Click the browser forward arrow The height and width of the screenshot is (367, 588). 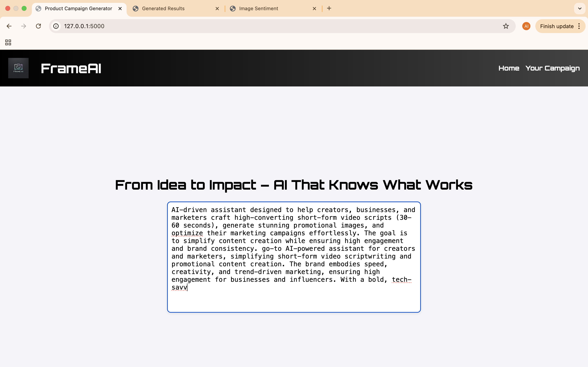(x=23, y=26)
